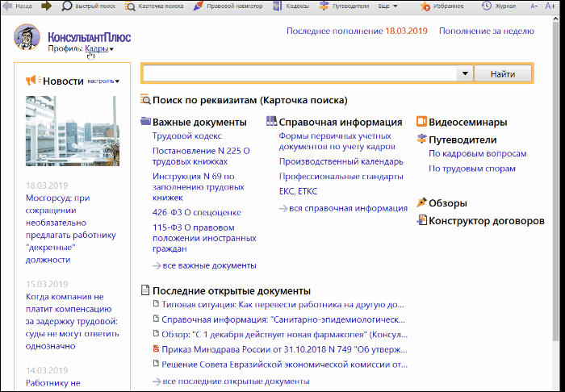Open Мосгорсуд news article from 18.03.2019
Viewport: 565px width, 392px height.
tap(71, 228)
